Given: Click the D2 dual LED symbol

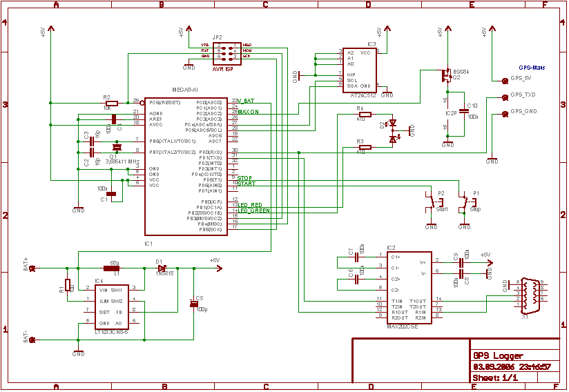Looking at the screenshot, I should coord(393,131).
